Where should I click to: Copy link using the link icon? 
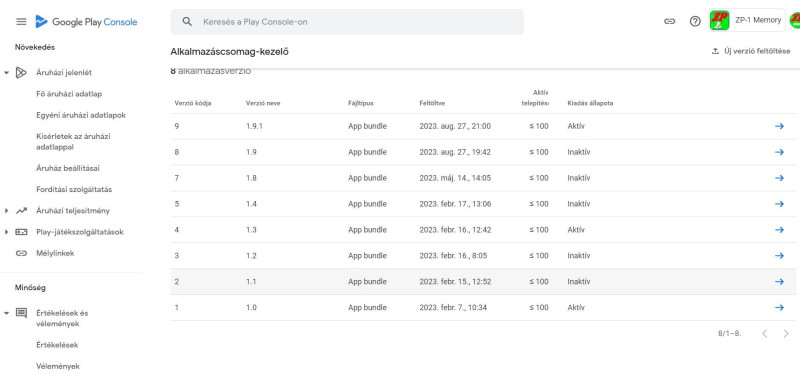(x=669, y=21)
